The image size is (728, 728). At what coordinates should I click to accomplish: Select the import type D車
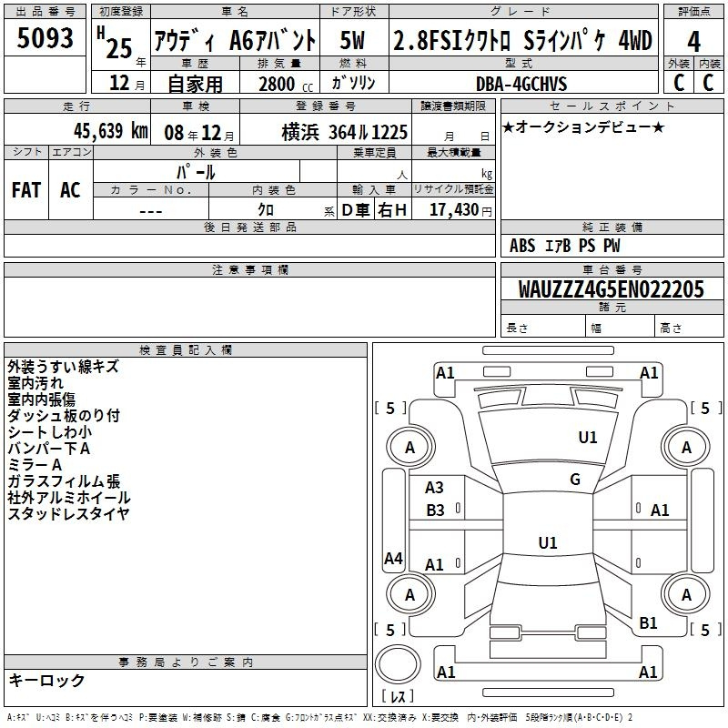[356, 210]
